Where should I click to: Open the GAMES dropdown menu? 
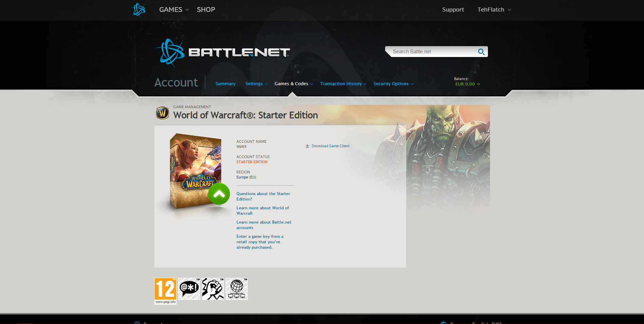tap(174, 9)
